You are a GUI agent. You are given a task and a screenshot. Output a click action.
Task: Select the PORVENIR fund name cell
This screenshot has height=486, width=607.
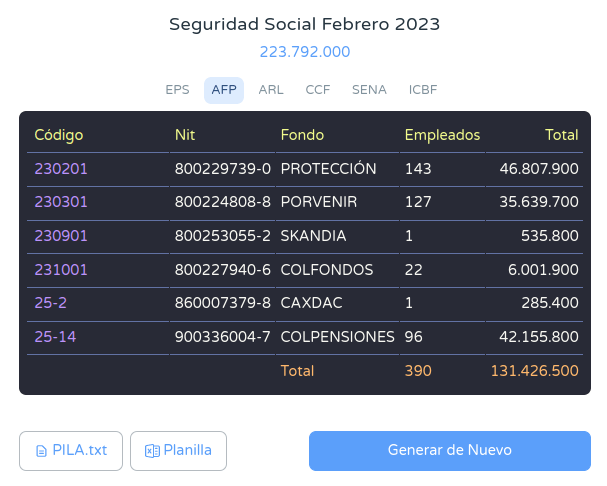319,203
